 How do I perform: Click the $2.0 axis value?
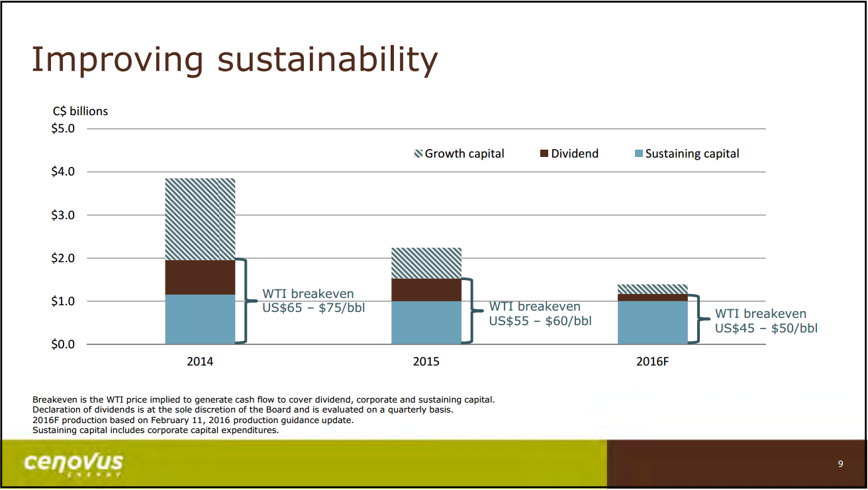(62, 258)
